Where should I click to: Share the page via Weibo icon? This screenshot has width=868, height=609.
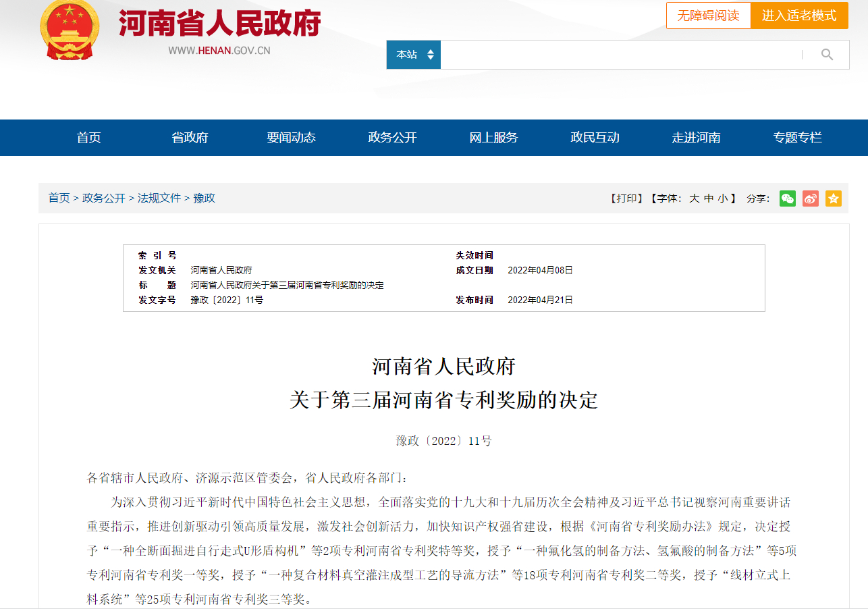pyautogui.click(x=811, y=198)
